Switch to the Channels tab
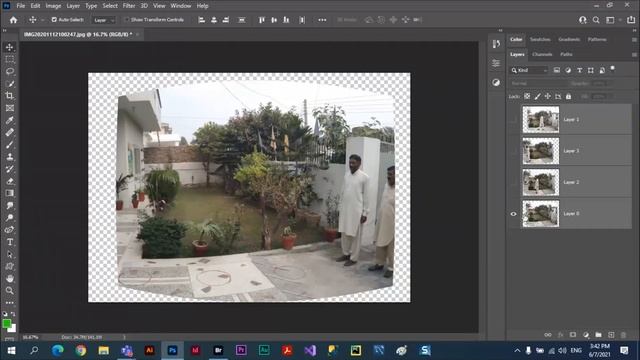 (542, 54)
